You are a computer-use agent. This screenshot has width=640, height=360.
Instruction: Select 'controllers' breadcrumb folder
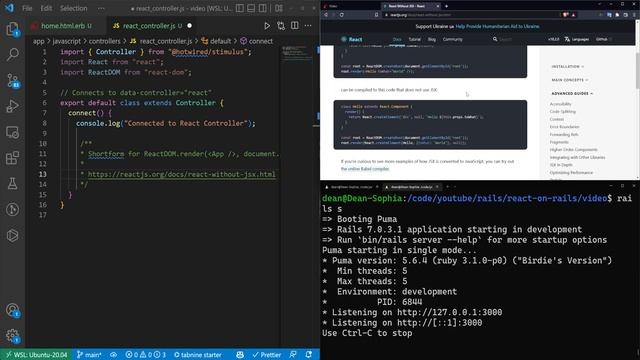pyautogui.click(x=104, y=41)
